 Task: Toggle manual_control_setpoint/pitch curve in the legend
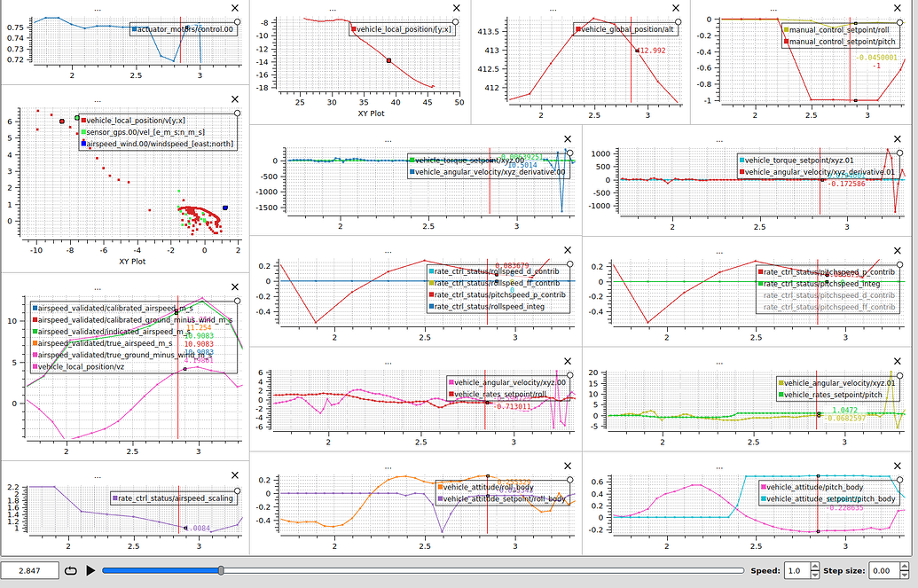[x=840, y=42]
